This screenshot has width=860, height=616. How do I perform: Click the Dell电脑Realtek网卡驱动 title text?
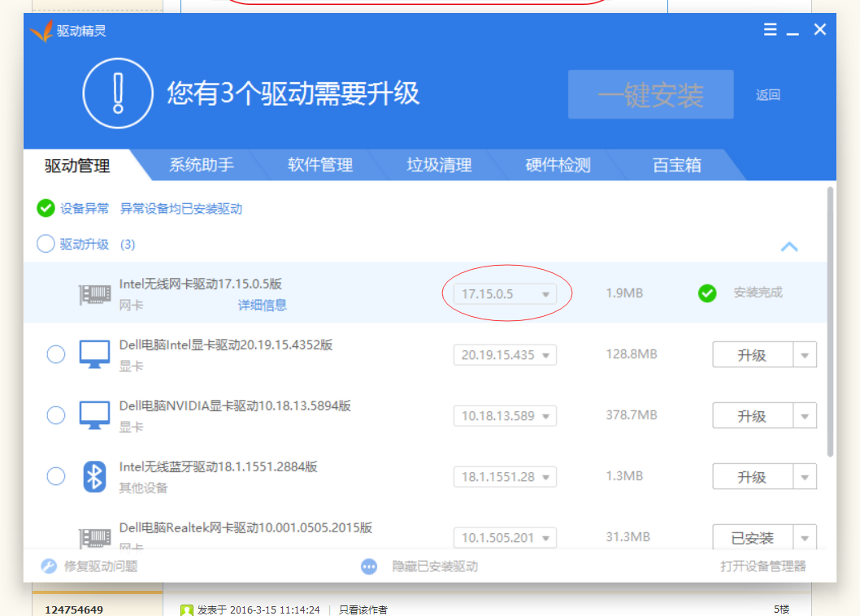[x=245, y=527]
